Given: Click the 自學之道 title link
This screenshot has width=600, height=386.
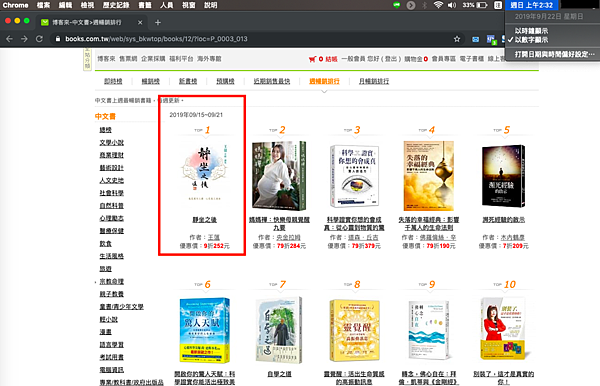Looking at the screenshot, I should pos(279,374).
